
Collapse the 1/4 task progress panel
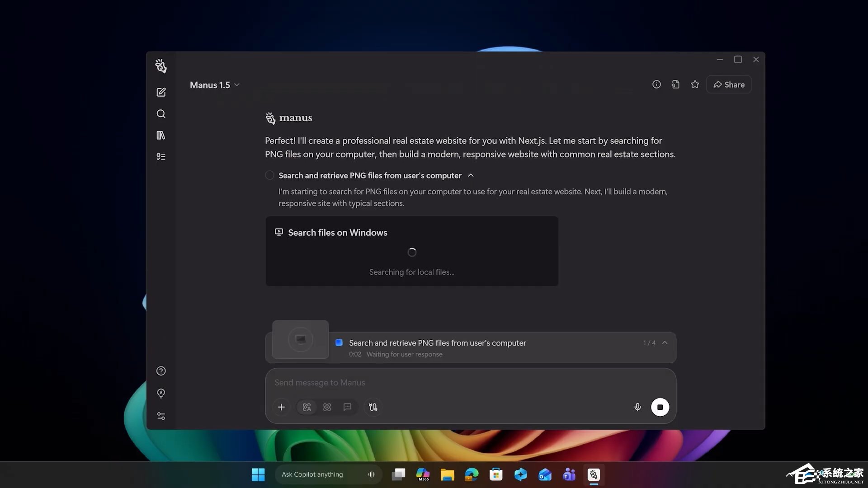(x=665, y=343)
